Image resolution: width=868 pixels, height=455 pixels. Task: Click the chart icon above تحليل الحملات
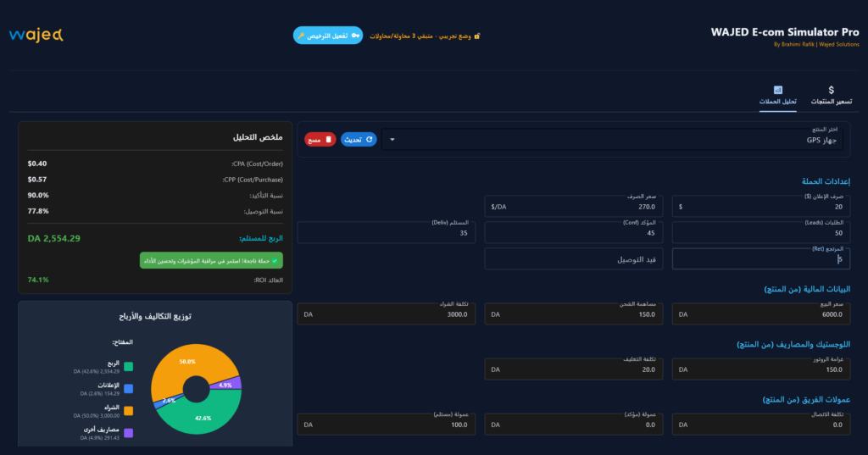[777, 90]
